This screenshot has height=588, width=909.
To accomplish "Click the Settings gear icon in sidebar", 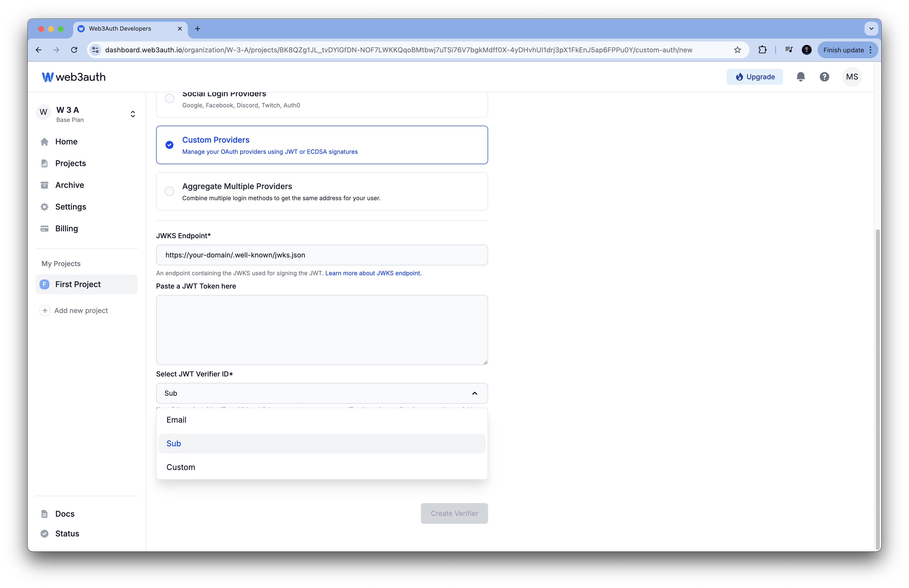I will click(x=44, y=207).
